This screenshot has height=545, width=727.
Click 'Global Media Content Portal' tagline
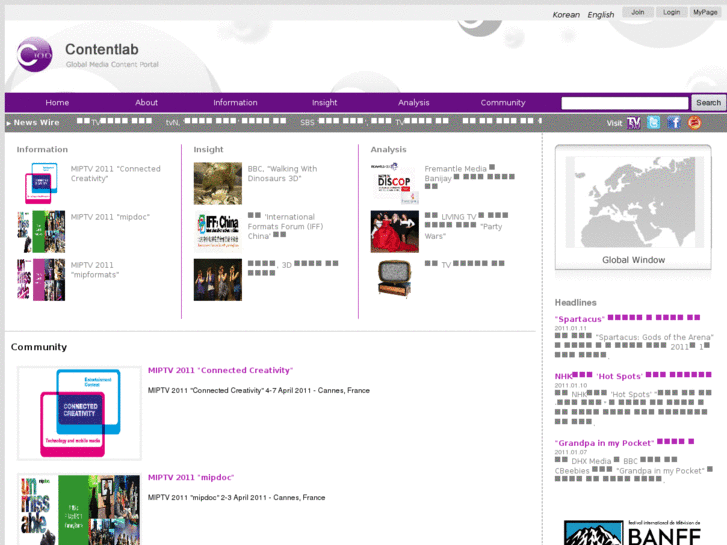112,64
